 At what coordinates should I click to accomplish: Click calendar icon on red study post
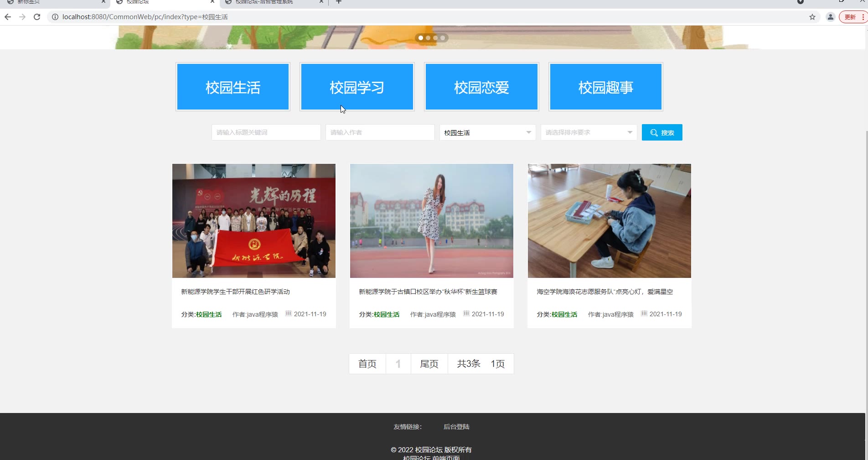click(288, 314)
